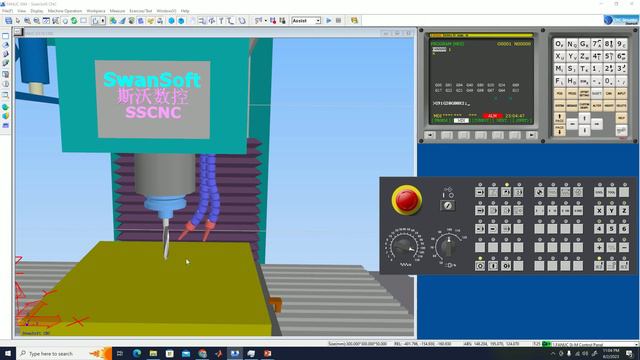Click the left soft-key arrow below CNC screen

click(x=430, y=135)
